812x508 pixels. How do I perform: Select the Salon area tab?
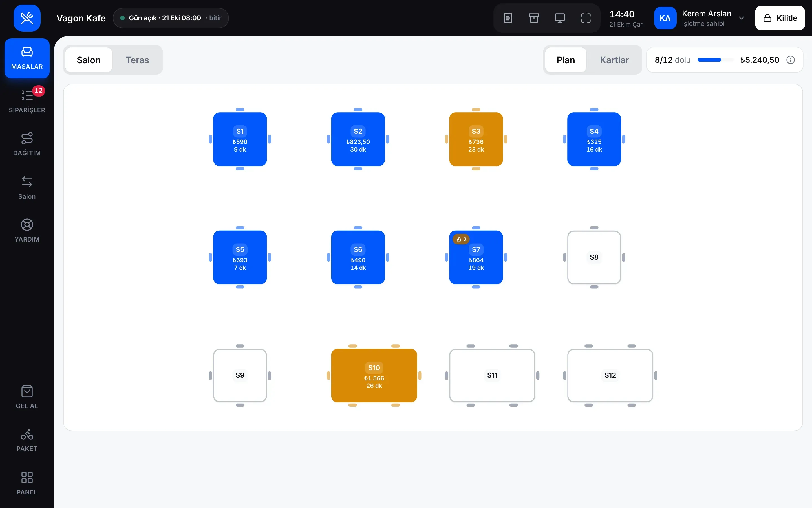[89, 60]
